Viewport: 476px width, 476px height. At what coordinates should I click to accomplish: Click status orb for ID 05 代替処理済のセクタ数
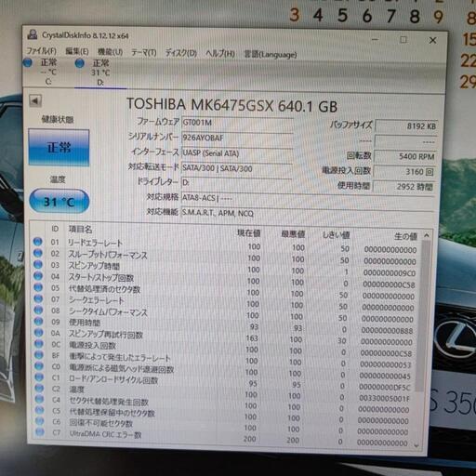tap(38, 287)
